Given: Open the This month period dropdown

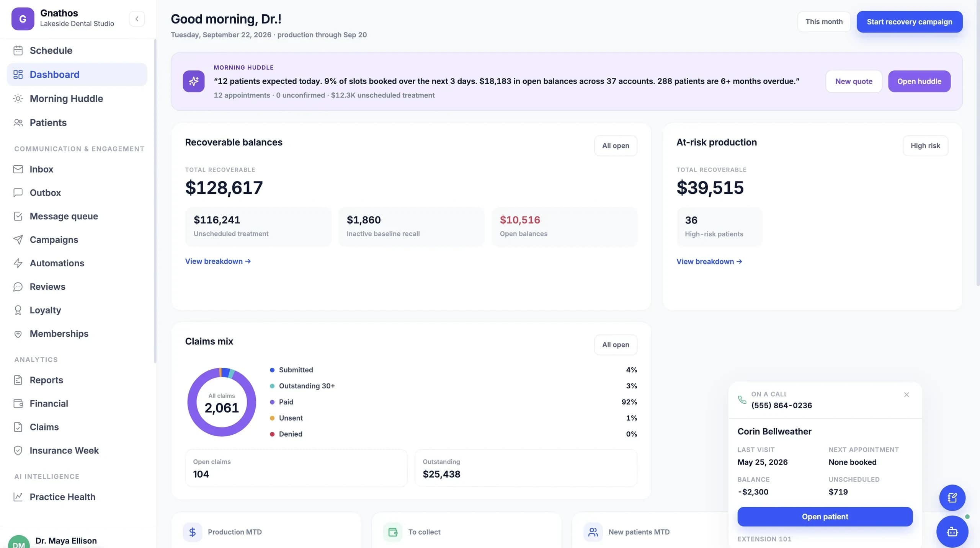Looking at the screenshot, I should tap(824, 22).
